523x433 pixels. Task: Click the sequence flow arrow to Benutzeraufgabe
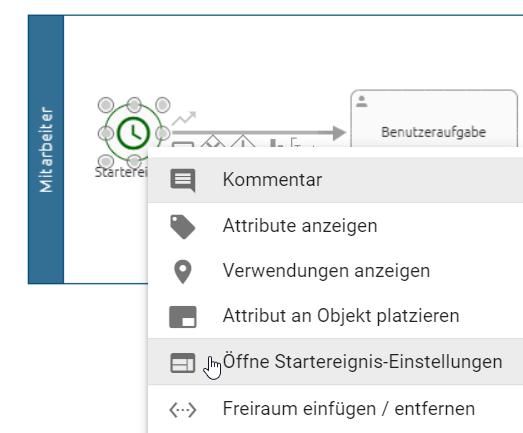(x=259, y=133)
